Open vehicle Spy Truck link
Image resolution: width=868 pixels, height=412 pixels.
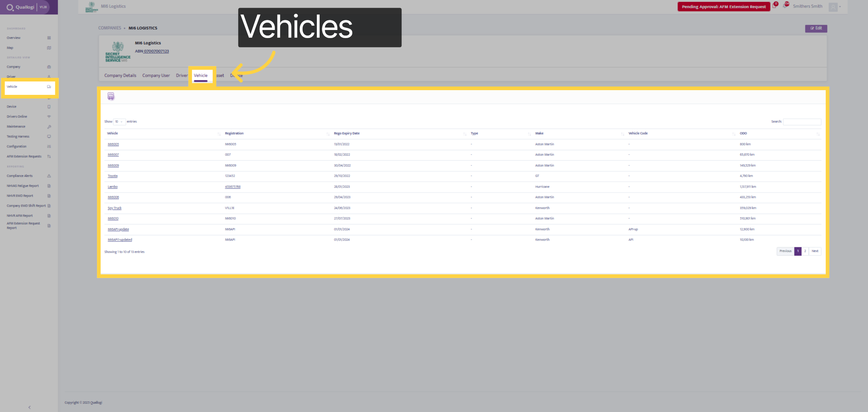click(114, 208)
